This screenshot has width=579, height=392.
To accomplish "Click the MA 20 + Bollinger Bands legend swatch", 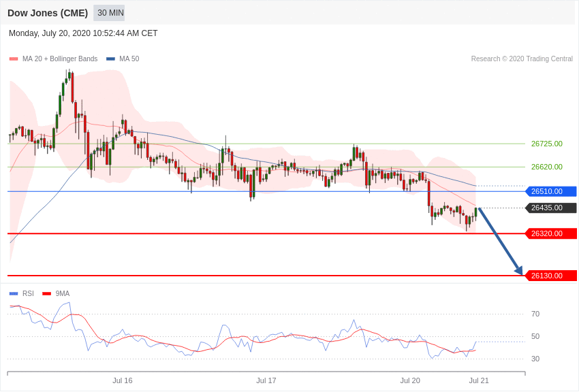I will click(14, 59).
